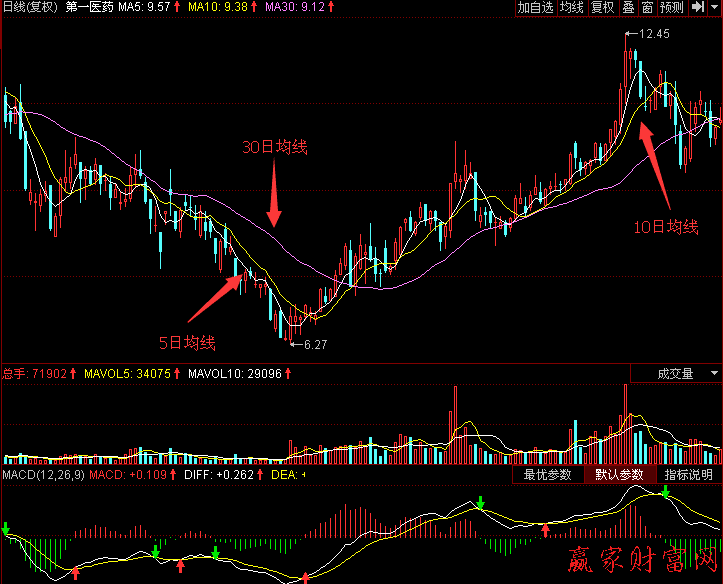Toggle the 均线 moving average display
Image resolution: width=723 pixels, height=584 pixels.
coord(571,8)
